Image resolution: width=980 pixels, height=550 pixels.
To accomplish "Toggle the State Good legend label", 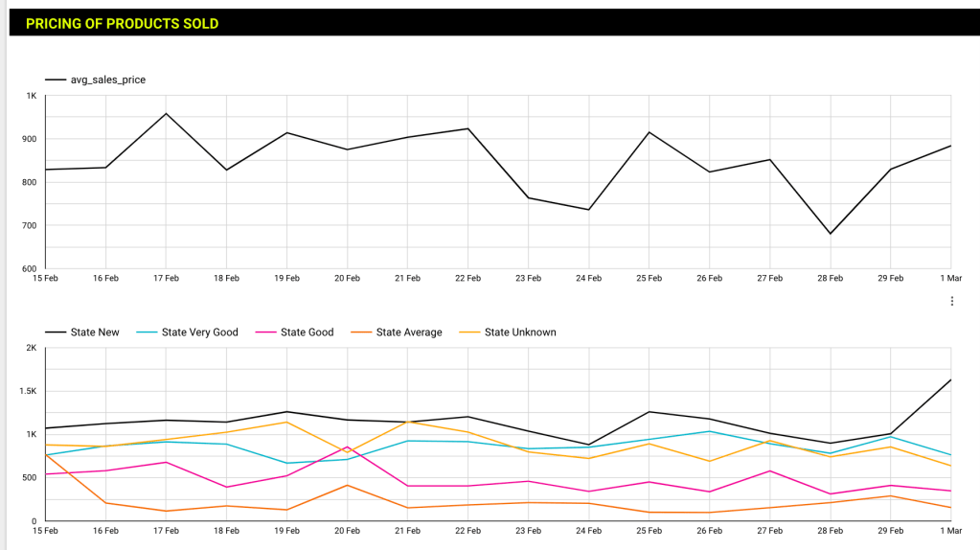I will coord(307,332).
